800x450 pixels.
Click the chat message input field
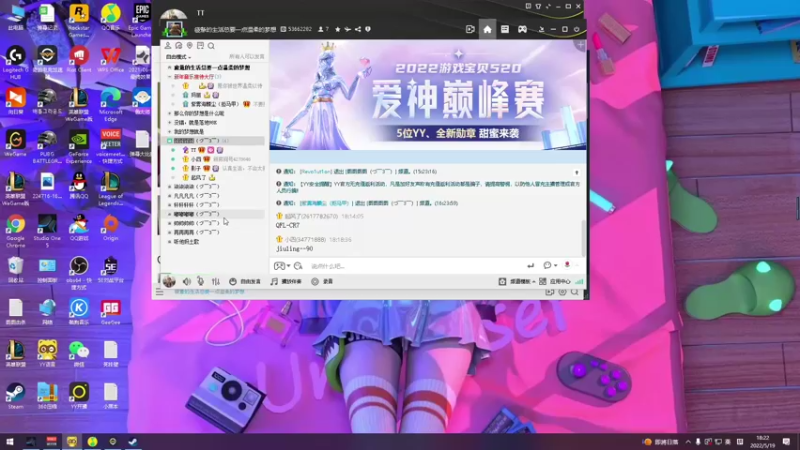416,266
